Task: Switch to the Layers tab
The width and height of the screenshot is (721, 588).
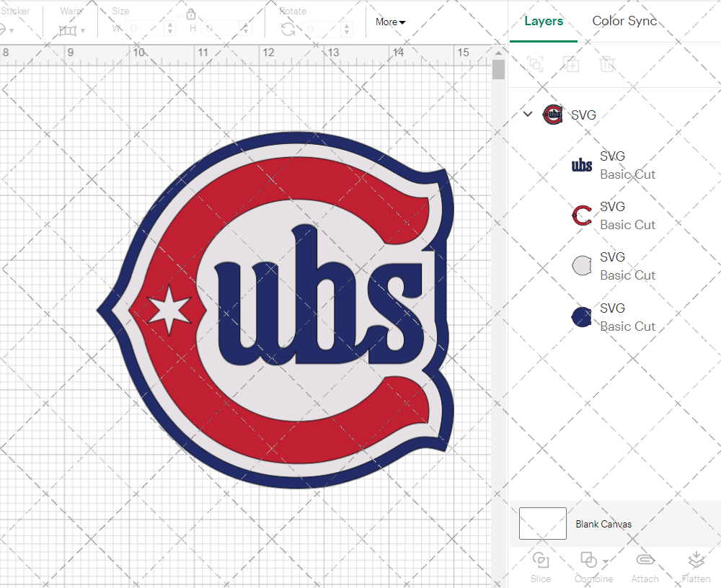Action: pos(544,22)
